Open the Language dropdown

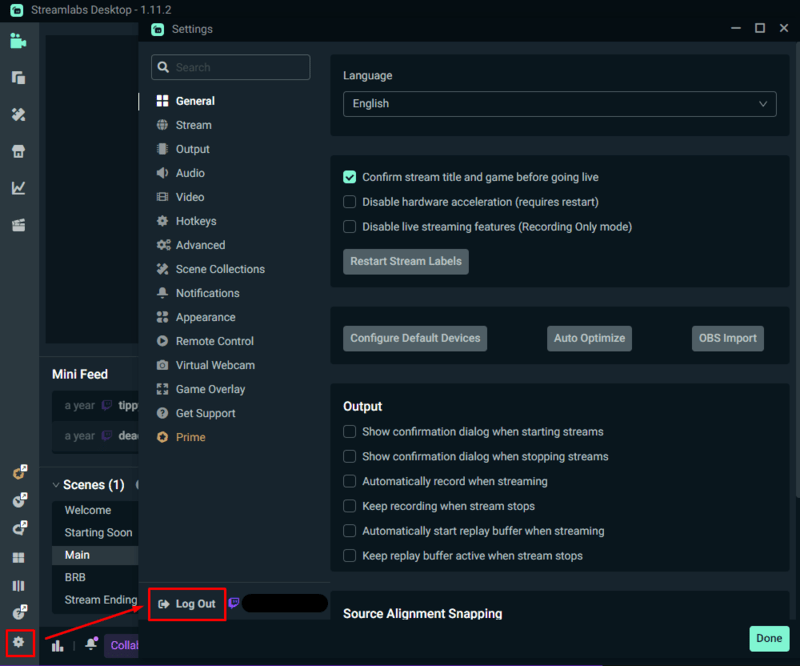point(560,104)
